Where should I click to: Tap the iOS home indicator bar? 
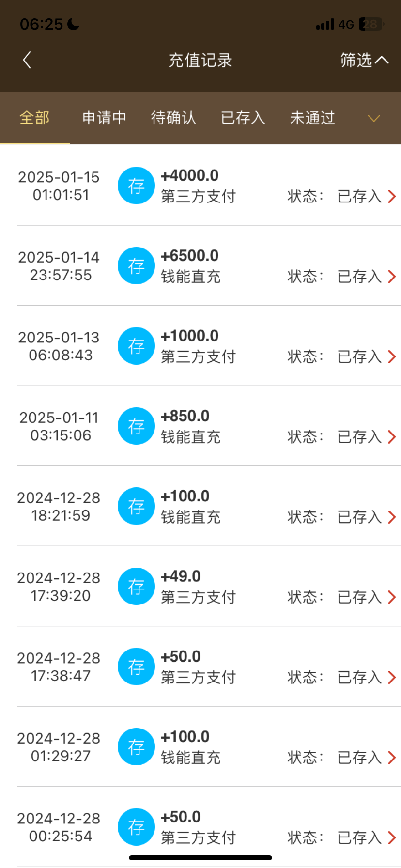point(200,858)
